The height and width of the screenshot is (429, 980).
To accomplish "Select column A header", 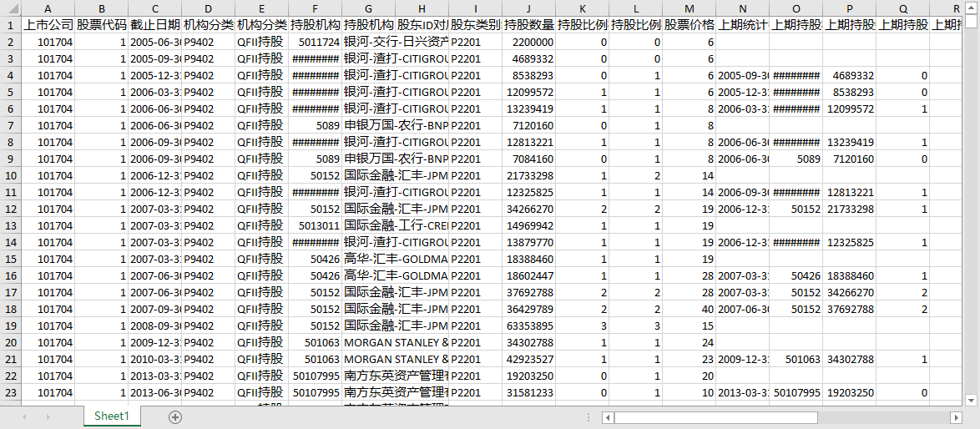I will coord(48,8).
